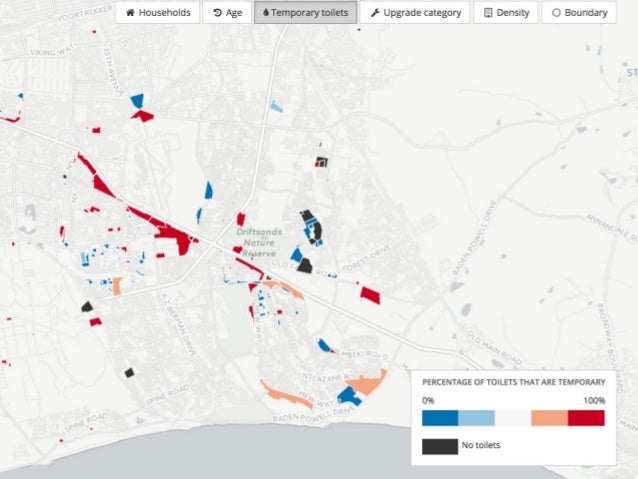Image resolution: width=638 pixels, height=479 pixels.
Task: Click the large red settlement east of Forest Drive
Action: pos(370,295)
